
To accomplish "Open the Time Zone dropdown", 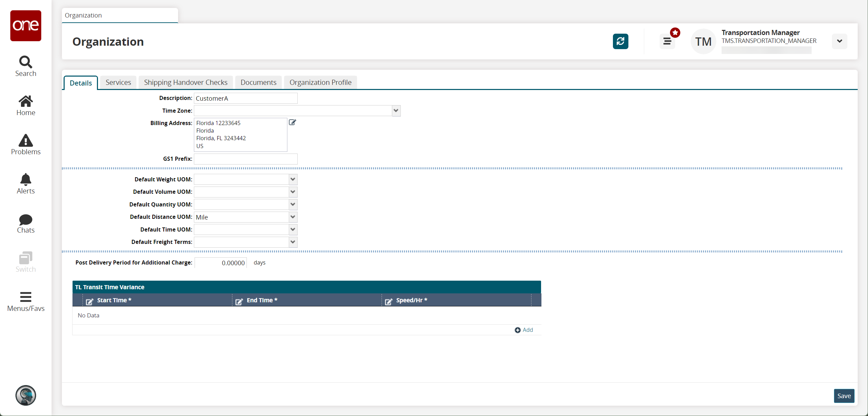I will (x=396, y=111).
